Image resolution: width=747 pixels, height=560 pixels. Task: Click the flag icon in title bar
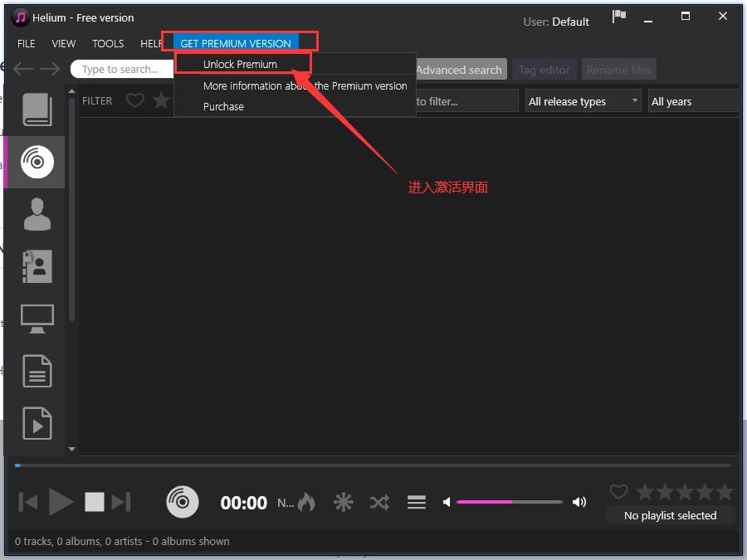pos(619,17)
